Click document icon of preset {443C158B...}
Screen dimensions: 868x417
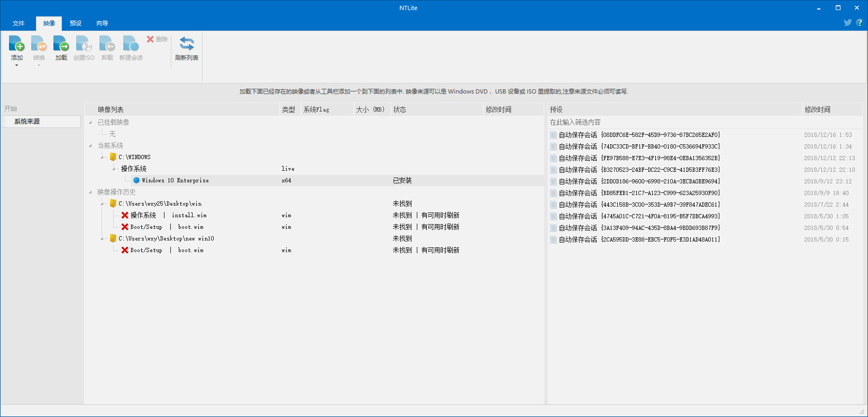tap(553, 205)
